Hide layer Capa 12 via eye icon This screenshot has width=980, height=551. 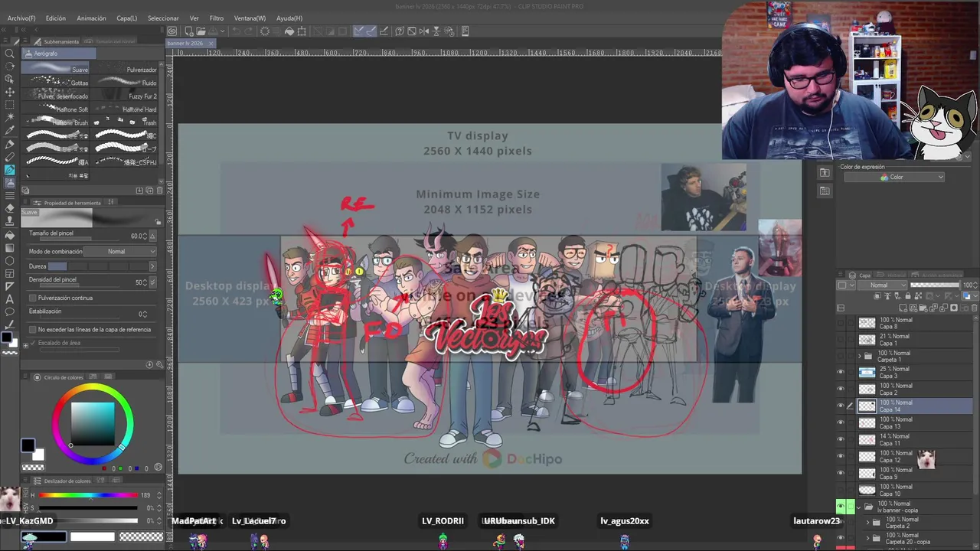coord(841,457)
